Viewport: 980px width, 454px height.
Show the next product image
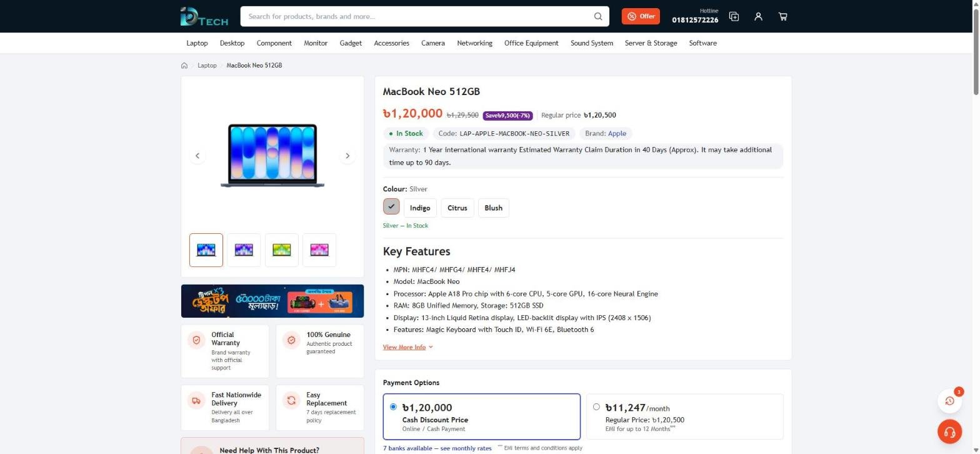[347, 156]
